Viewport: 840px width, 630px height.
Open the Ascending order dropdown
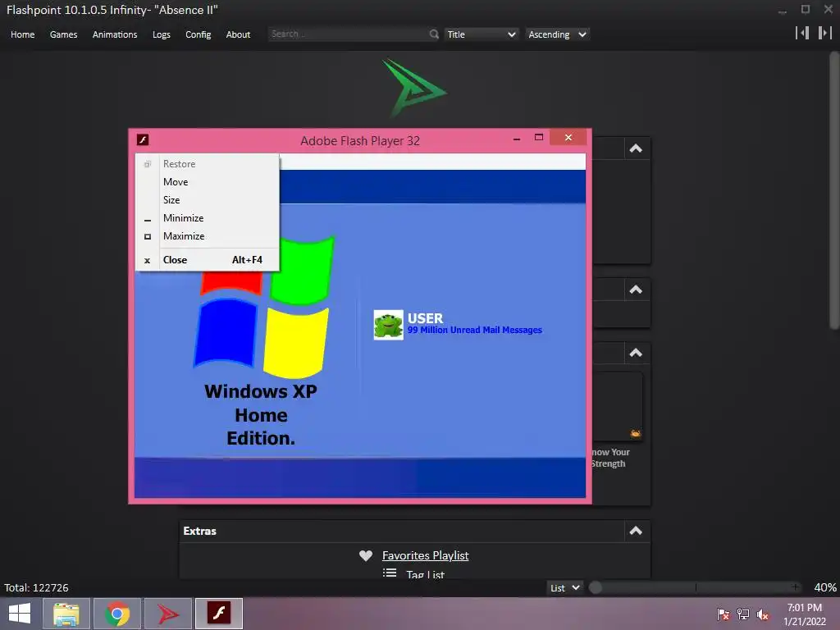557,34
